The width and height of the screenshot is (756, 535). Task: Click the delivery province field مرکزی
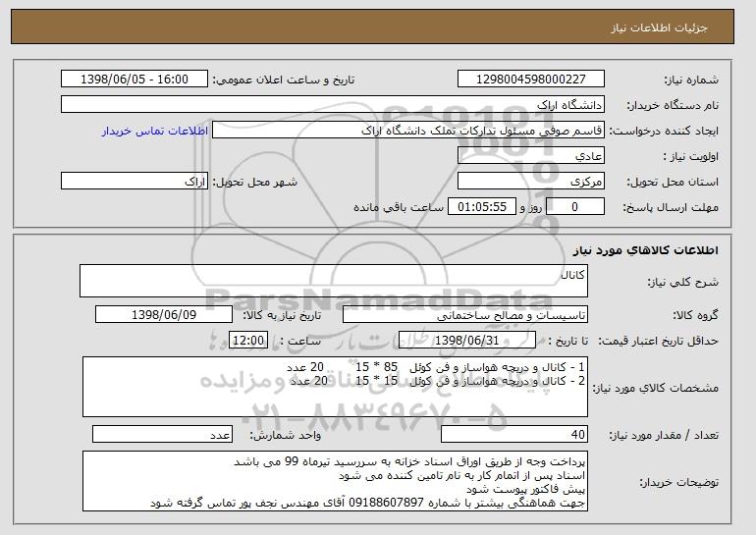(x=531, y=182)
